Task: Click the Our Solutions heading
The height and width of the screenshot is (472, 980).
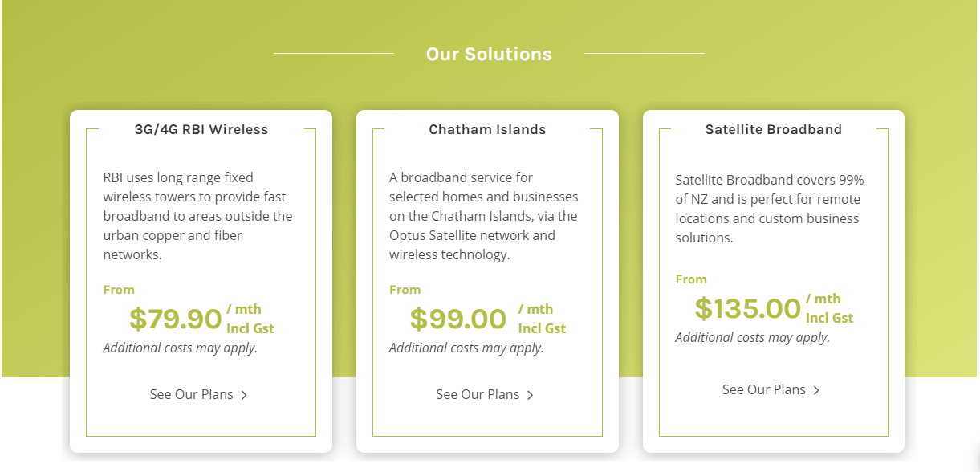Action: tap(489, 54)
